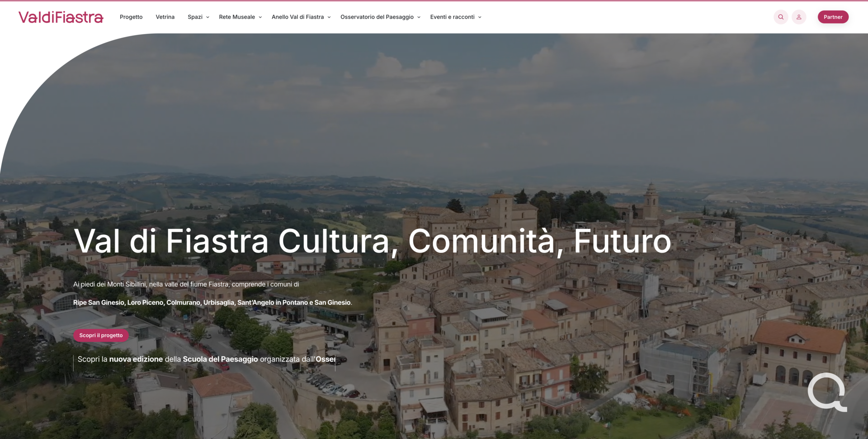The width and height of the screenshot is (868, 439).
Task: Select Anello Val di Fiastra menu label
Action: [297, 17]
